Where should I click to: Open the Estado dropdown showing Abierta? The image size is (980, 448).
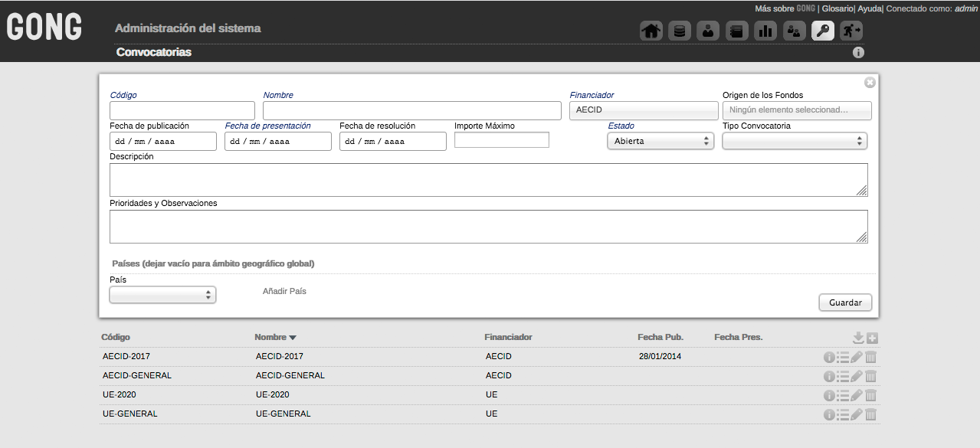coord(660,141)
